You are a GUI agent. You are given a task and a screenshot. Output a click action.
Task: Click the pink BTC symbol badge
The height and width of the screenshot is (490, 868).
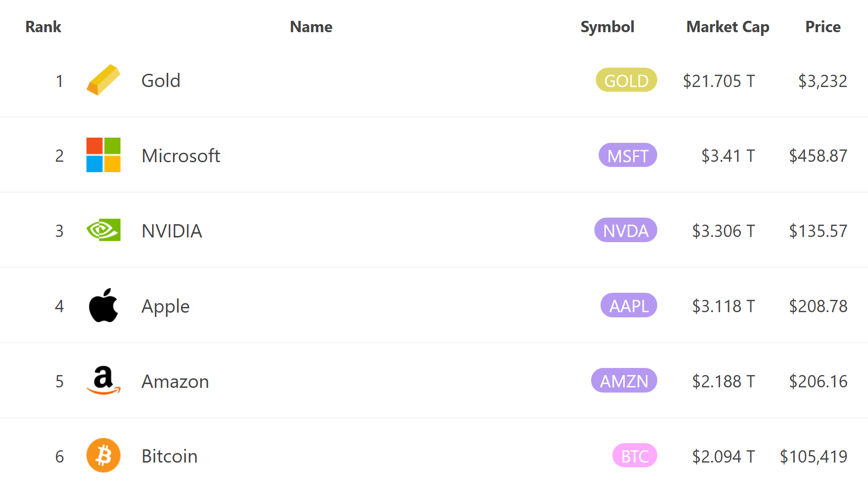click(635, 455)
